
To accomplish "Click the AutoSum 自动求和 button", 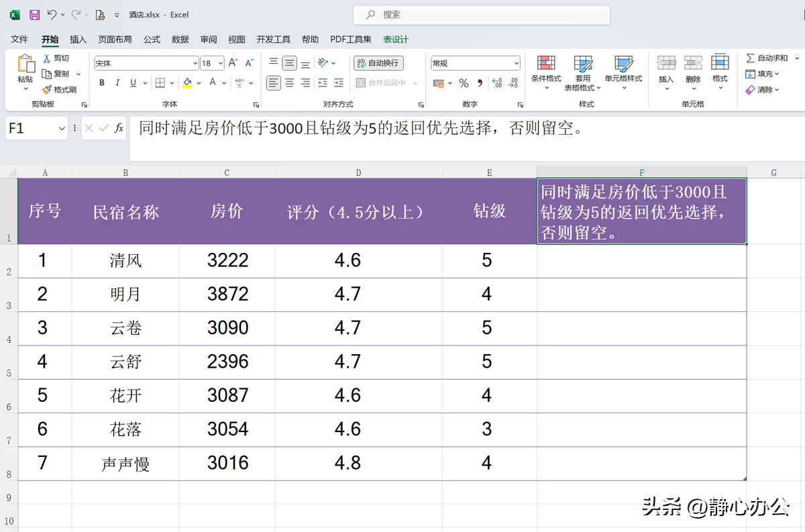I will coord(767,58).
